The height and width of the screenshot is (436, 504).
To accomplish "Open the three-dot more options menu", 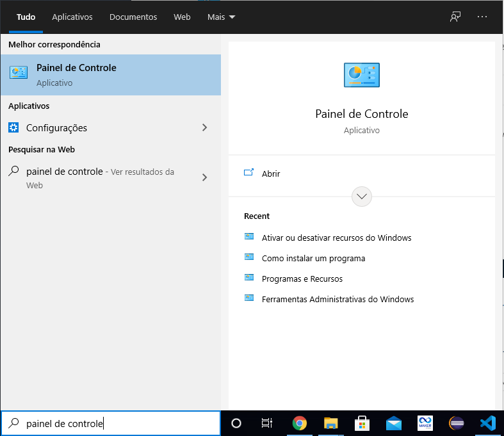I will [482, 17].
